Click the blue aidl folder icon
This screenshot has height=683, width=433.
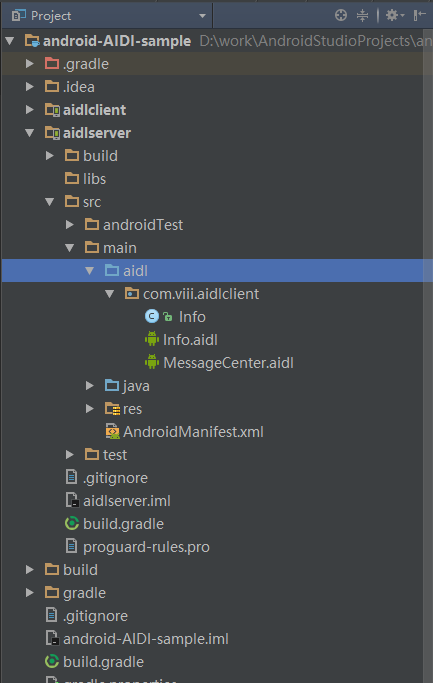(112, 270)
